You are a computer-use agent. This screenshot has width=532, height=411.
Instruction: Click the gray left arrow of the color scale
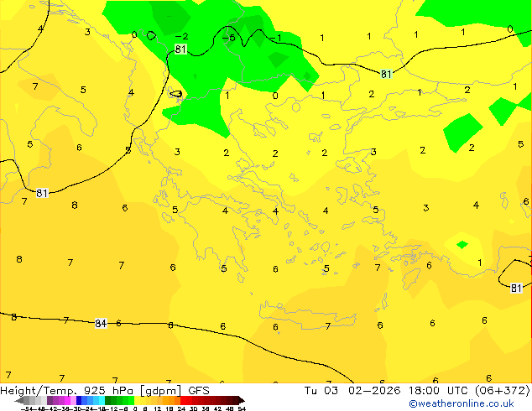click(19, 401)
